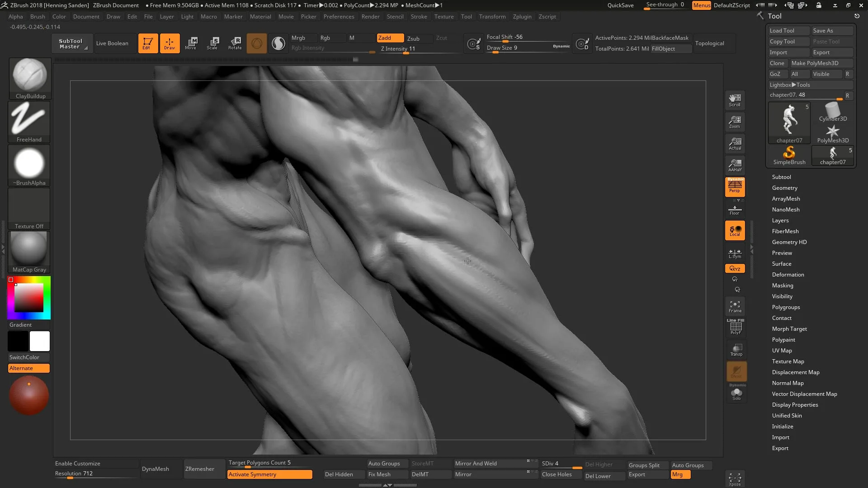Click the AAHalf zoom icon
868x488 pixels.
(735, 165)
